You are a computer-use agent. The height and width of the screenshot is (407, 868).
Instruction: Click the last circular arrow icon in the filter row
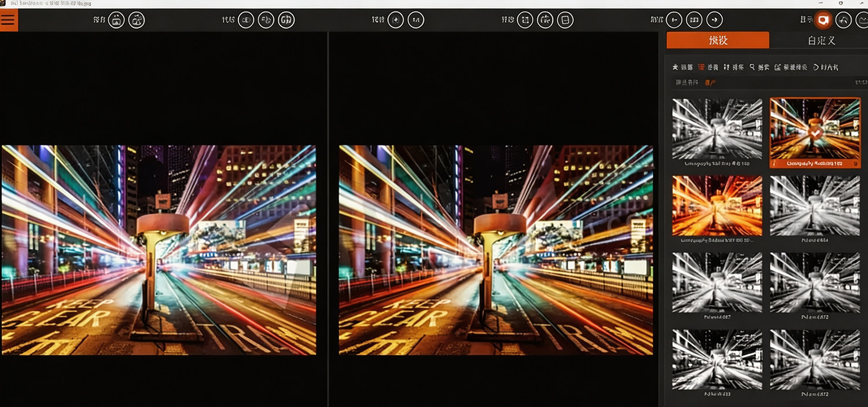(x=816, y=67)
